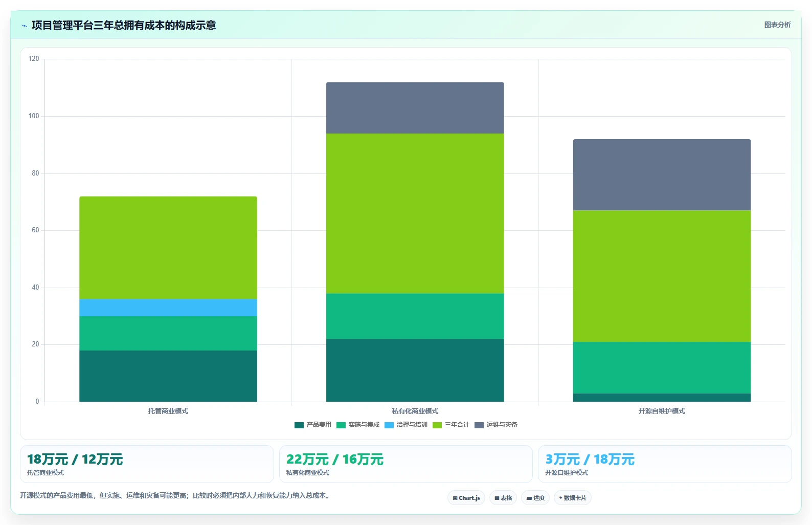Screen dimensions: 812x525
Task: Click the 进度 tag
Action: [535, 498]
